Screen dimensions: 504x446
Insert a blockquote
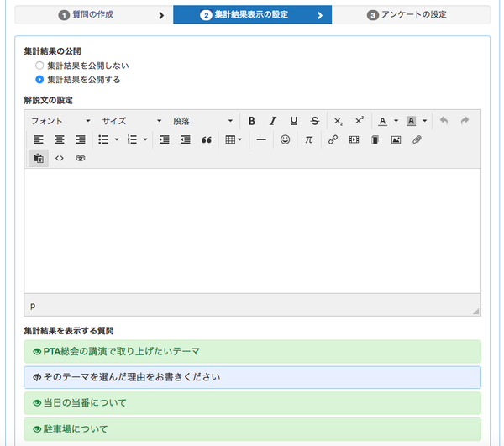207,139
